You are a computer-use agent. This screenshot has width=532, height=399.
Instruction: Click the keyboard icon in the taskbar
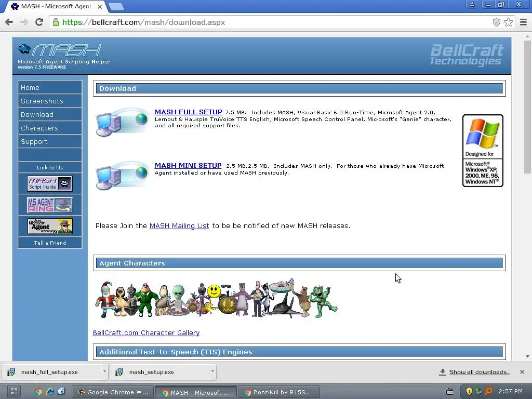449,392
